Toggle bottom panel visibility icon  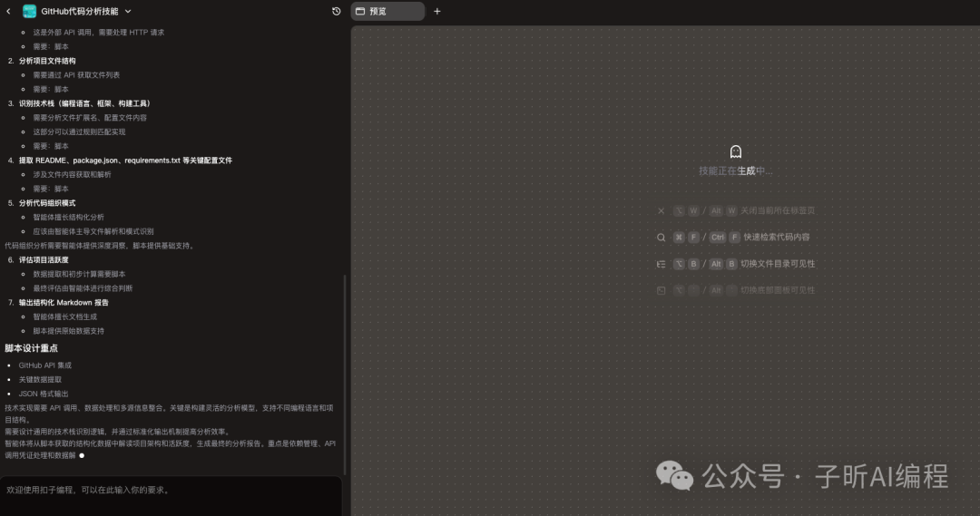pyautogui.click(x=661, y=290)
